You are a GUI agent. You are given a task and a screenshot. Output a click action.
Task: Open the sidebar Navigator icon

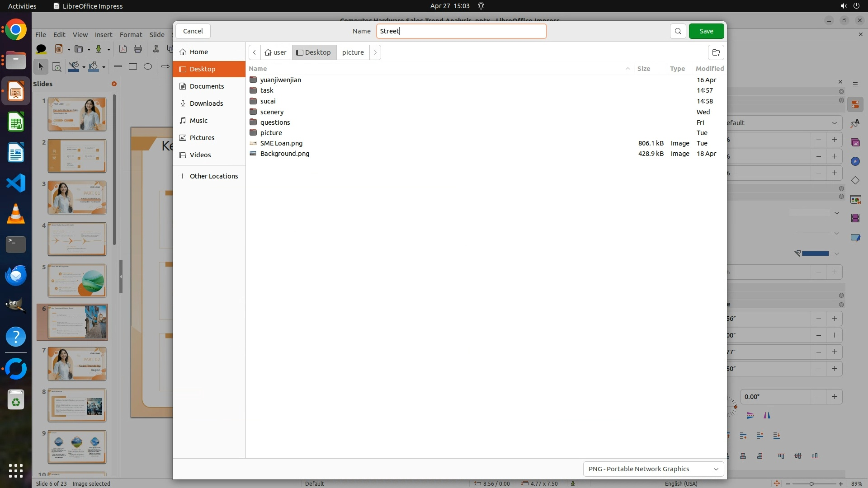[855, 161]
